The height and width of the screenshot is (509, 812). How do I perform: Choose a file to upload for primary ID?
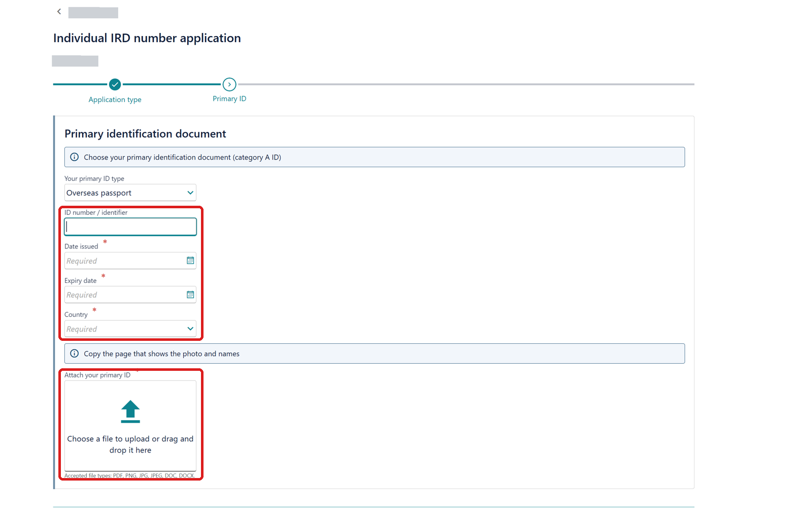click(130, 426)
